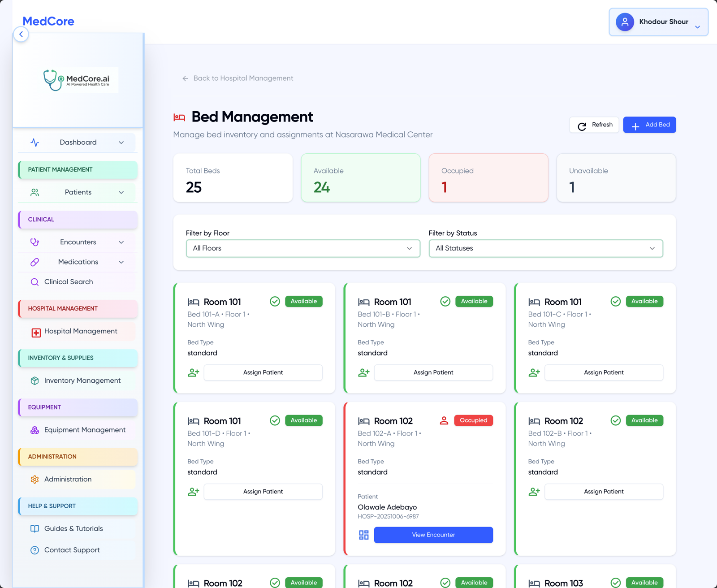Viewport: 717px width, 588px height.
Task: Open the Filter by Status dropdown
Action: 545,248
